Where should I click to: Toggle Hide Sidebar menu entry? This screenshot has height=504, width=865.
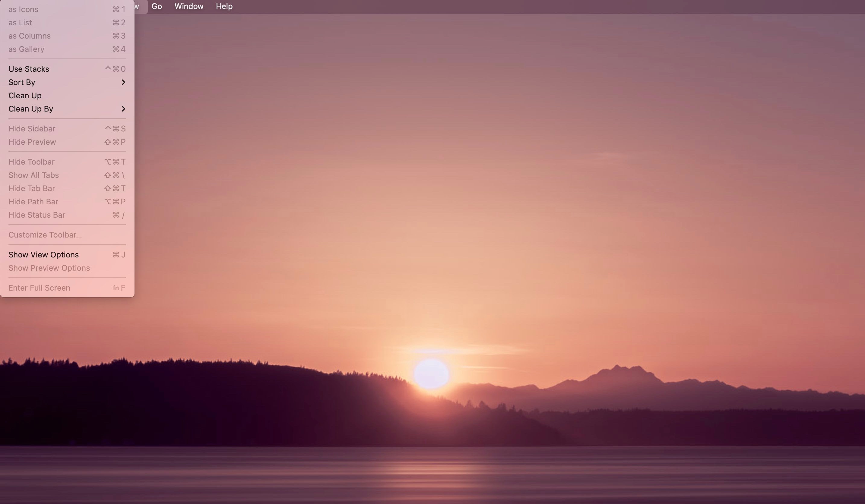32,129
